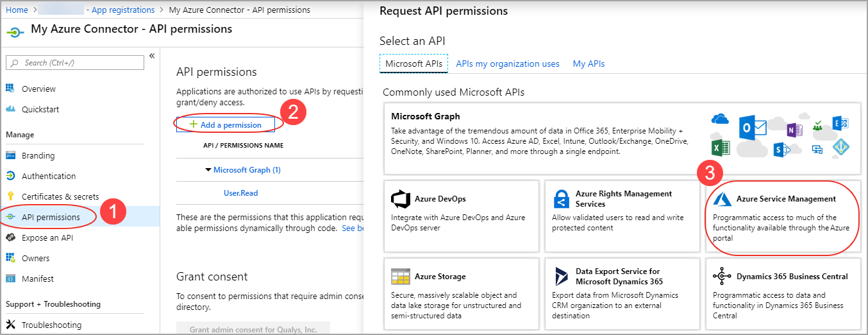Open the User.Read permission link
This screenshot has height=335, width=868.
[x=241, y=193]
